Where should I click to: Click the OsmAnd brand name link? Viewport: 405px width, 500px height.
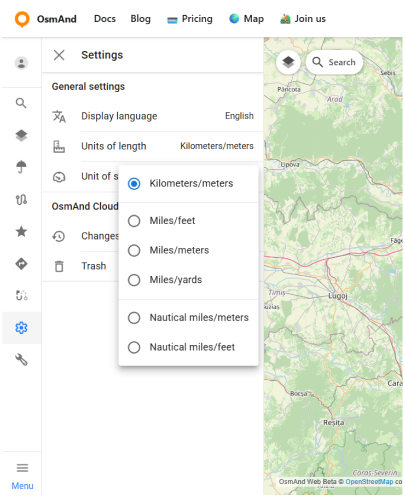(57, 19)
